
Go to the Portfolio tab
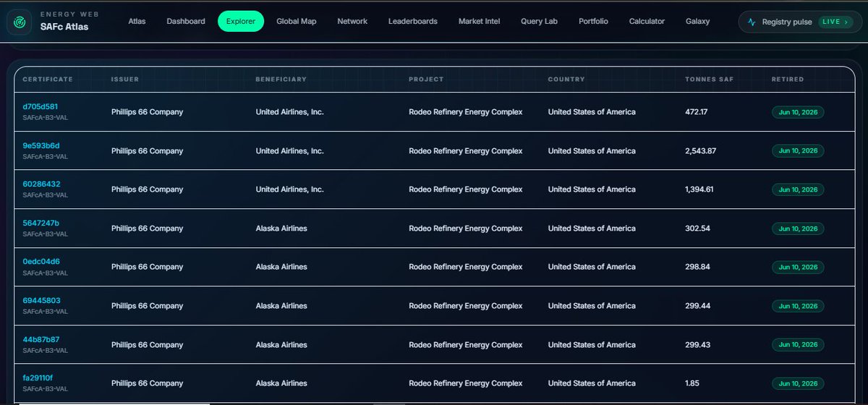click(593, 22)
